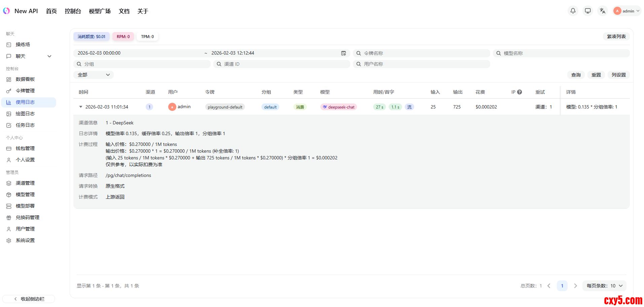The image size is (644, 307).
Task: Click the 重置 reset button
Action: [x=596, y=75]
